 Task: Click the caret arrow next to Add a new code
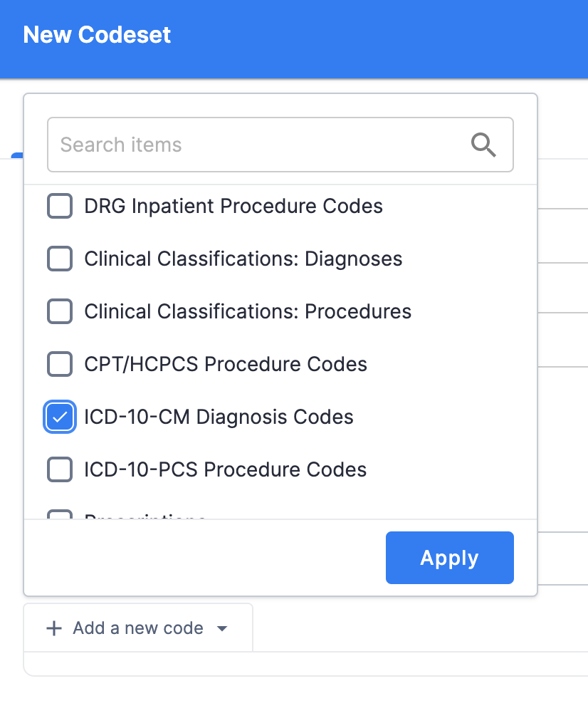pos(222,628)
